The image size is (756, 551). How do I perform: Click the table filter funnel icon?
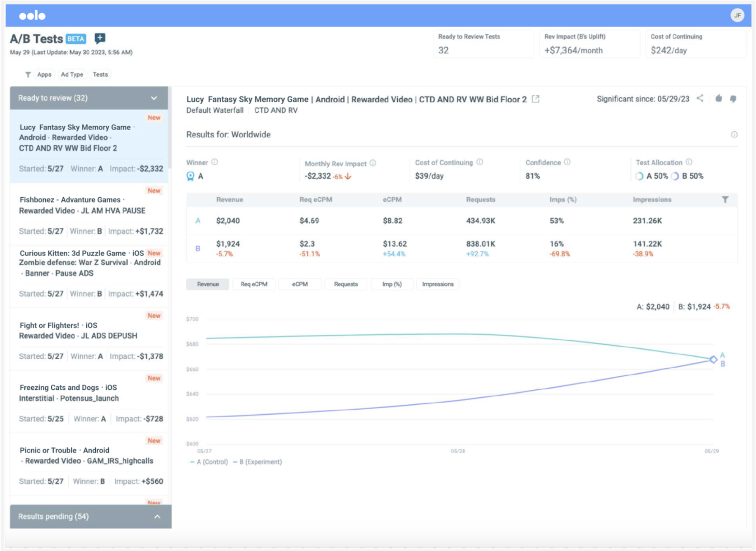click(725, 200)
